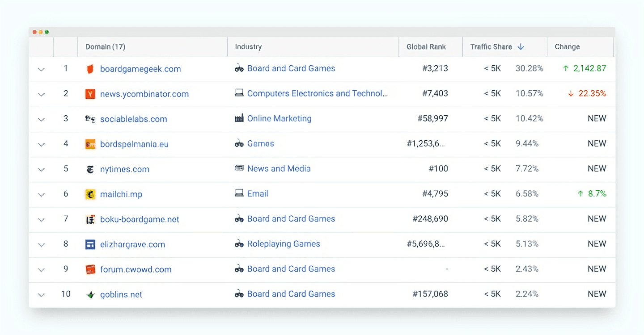Image resolution: width=644 pixels, height=335 pixels.
Task: Open boardgamegeek.com link
Action: (140, 69)
